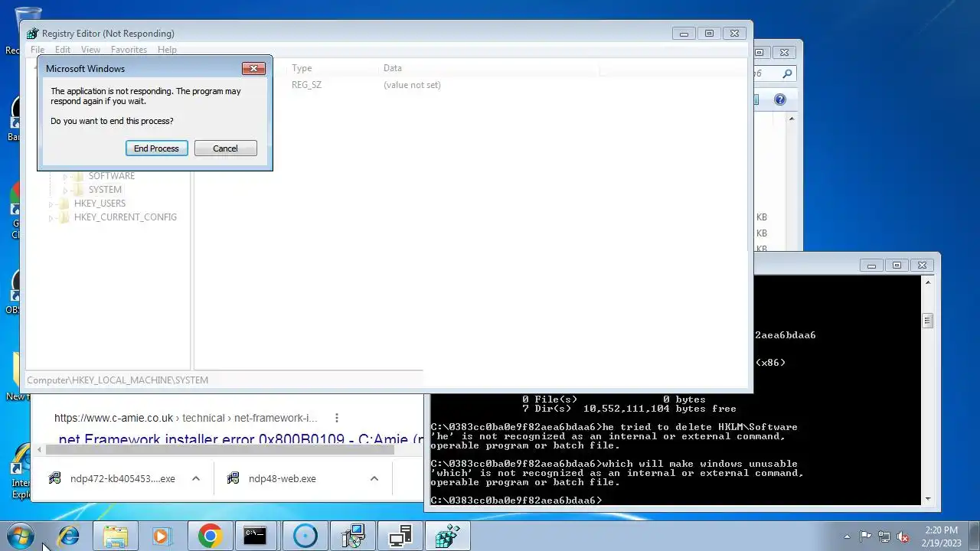Click the muted volume tray icon
980x551 pixels.
903,536
